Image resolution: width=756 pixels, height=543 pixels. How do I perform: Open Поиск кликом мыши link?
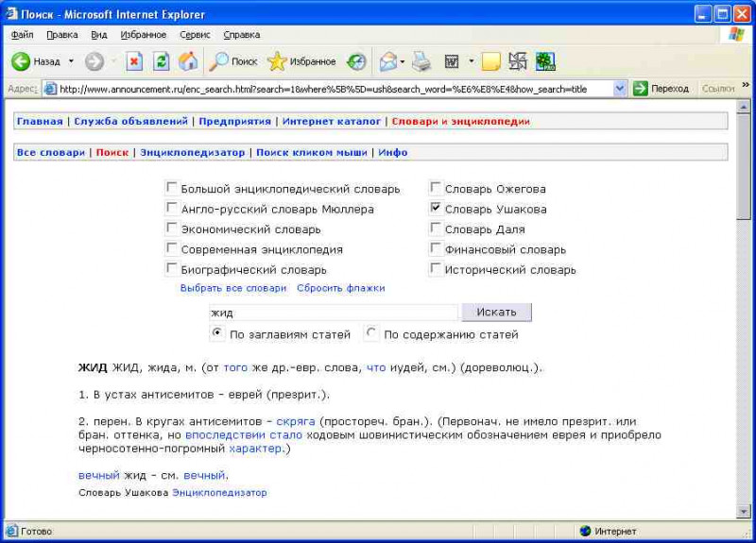(312, 153)
